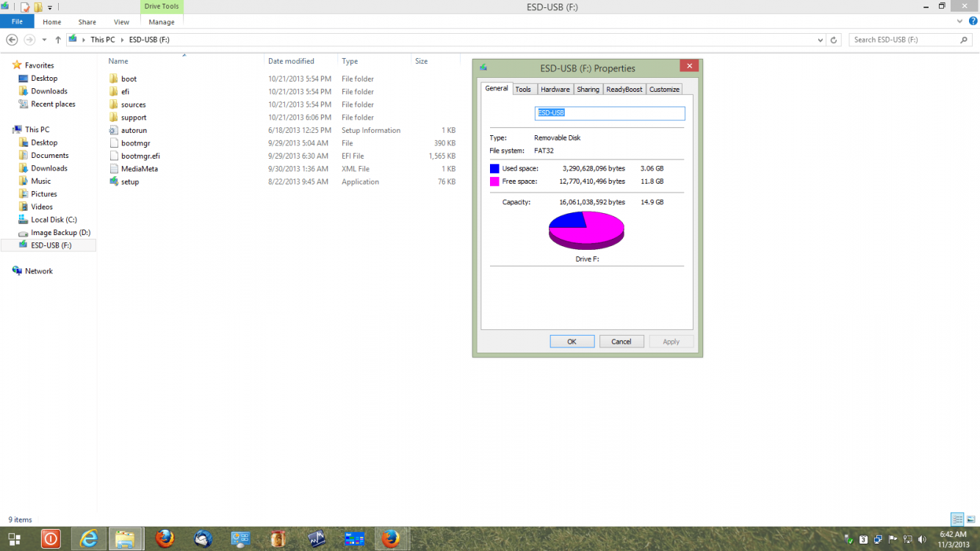Open Documents under This PC

tap(50, 156)
